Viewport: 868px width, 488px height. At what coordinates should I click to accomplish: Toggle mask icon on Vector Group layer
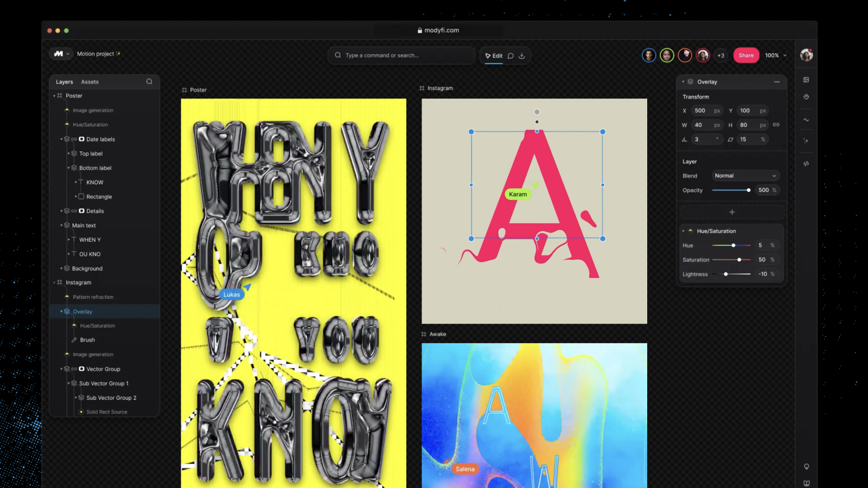(x=81, y=369)
